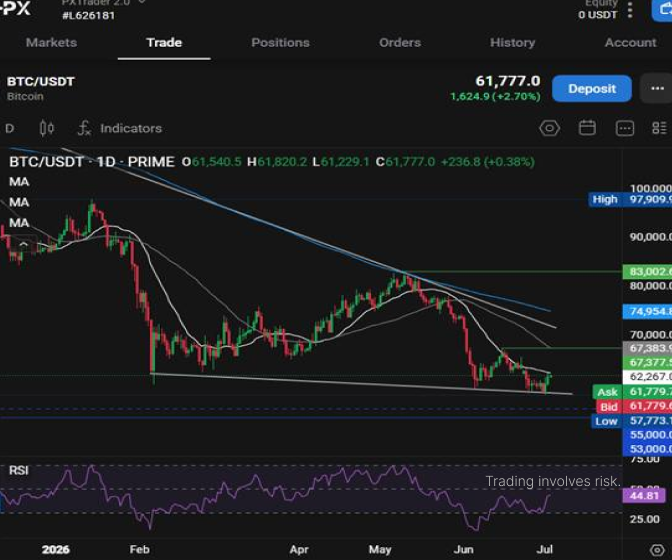Change the D timeframe selector
This screenshot has width=672, height=560.
(9, 129)
